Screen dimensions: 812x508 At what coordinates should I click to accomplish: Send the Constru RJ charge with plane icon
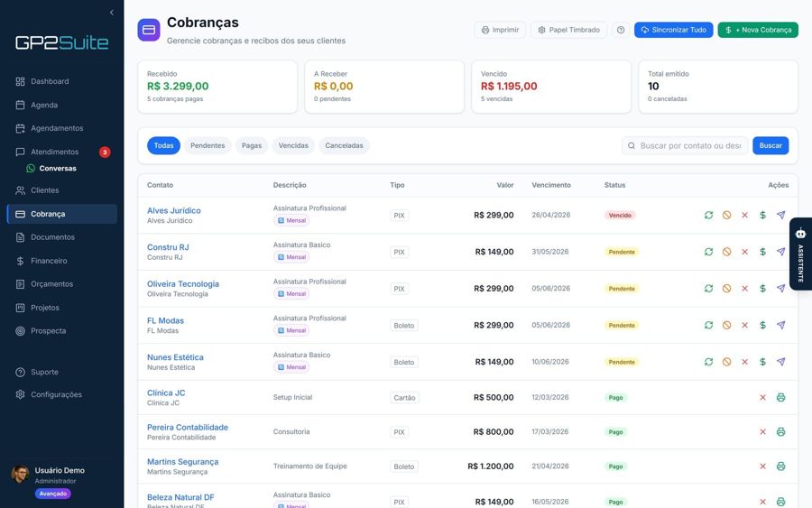[781, 252]
